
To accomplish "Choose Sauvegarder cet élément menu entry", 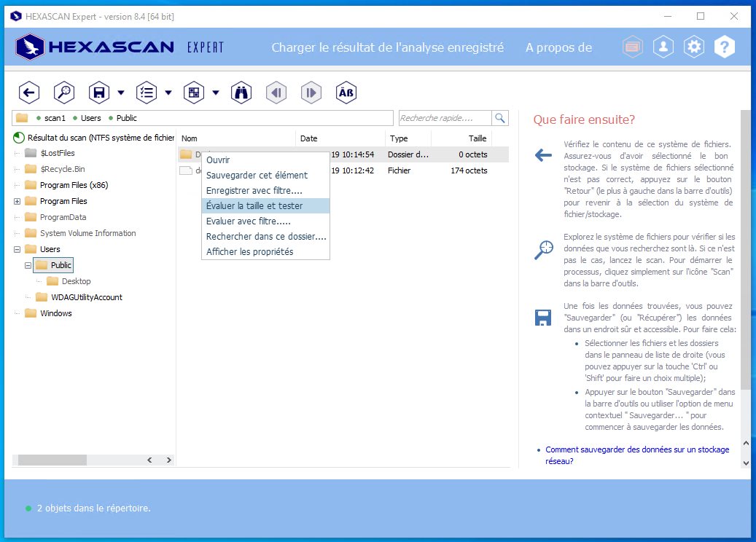I will pyautogui.click(x=265, y=176).
